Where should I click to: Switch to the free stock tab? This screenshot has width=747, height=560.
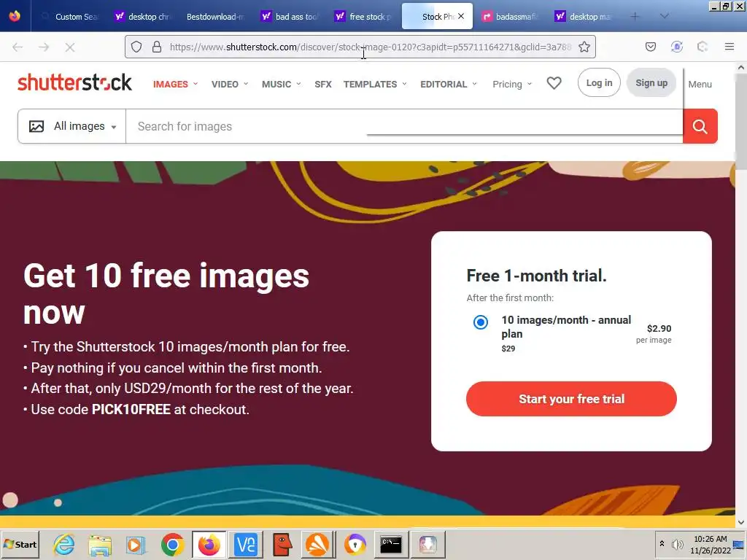click(363, 16)
